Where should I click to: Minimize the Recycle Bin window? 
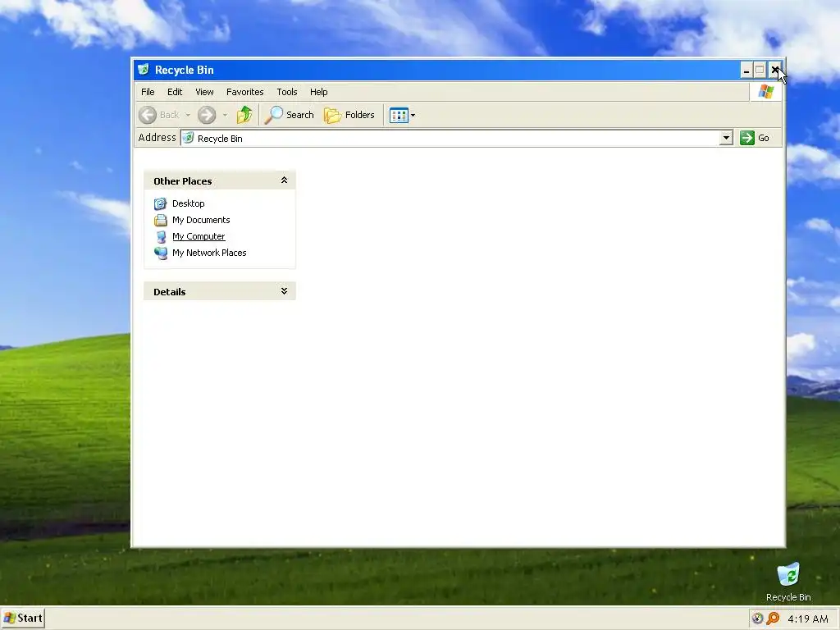point(746,70)
